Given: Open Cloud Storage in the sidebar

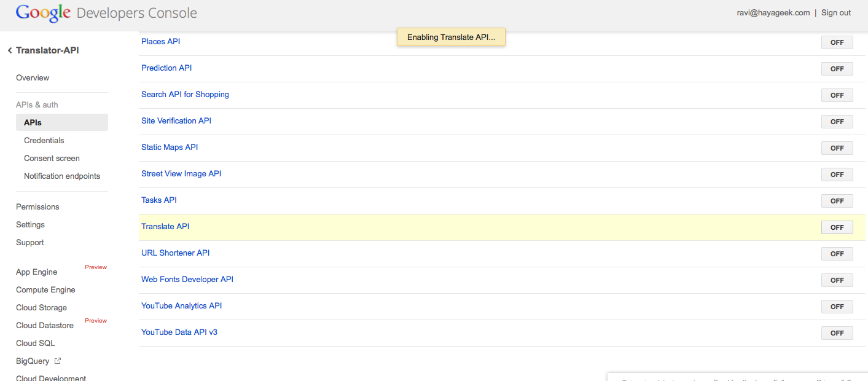Looking at the screenshot, I should (41, 308).
